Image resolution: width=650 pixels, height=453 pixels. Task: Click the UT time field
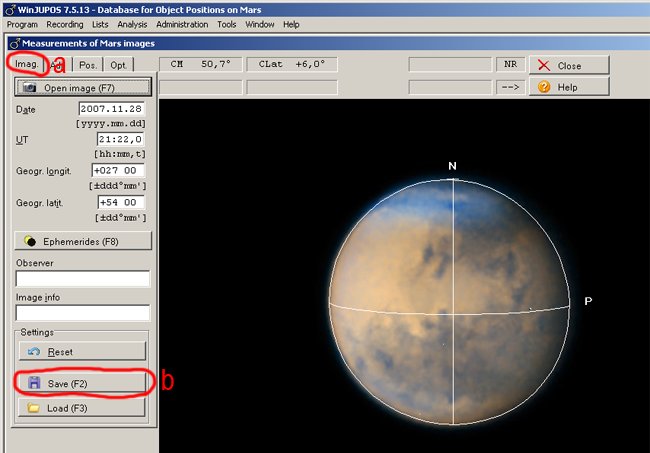coord(121,139)
